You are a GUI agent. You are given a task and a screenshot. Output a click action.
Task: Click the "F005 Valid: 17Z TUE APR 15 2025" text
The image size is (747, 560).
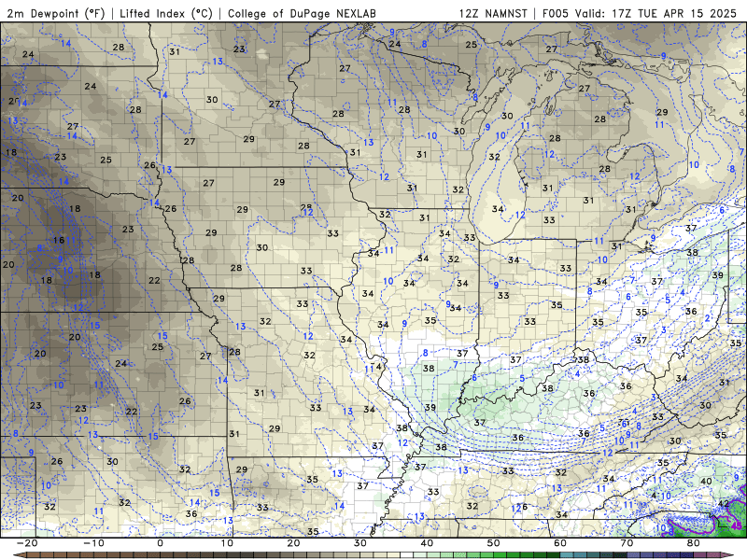coord(640,13)
